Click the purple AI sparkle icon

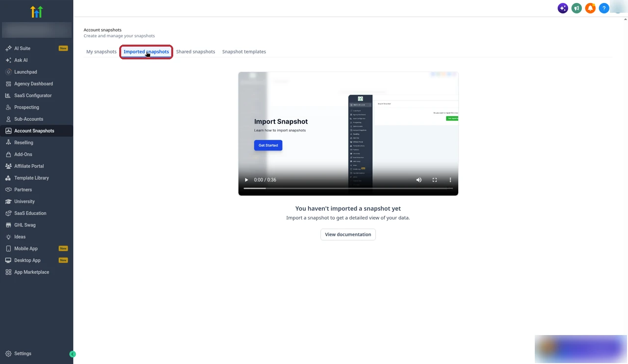click(563, 8)
